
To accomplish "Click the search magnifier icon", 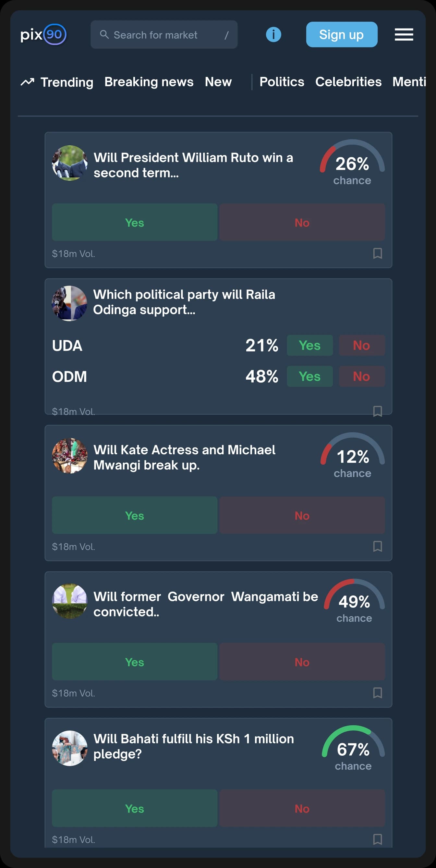I will point(104,34).
